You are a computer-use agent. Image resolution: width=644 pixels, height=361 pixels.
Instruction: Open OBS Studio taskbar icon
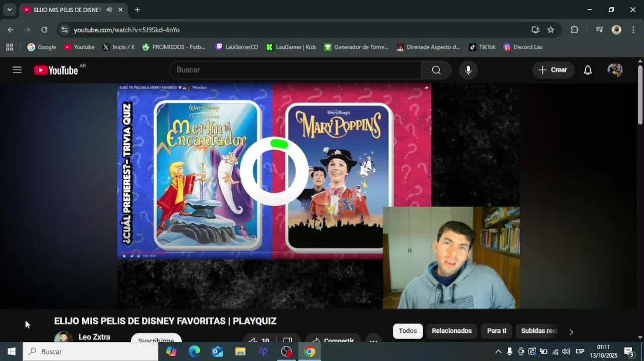click(286, 351)
